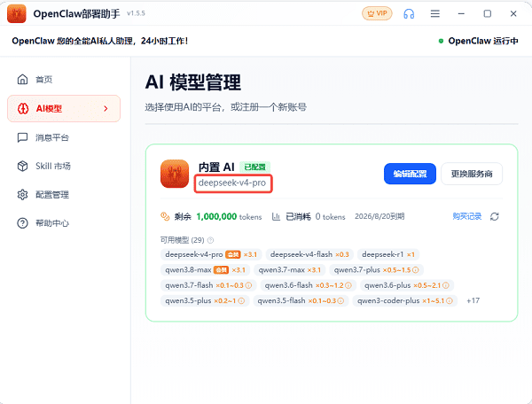This screenshot has height=404, width=532.
Task: Click the bar chart icon beside 已消耗
Action: click(276, 216)
